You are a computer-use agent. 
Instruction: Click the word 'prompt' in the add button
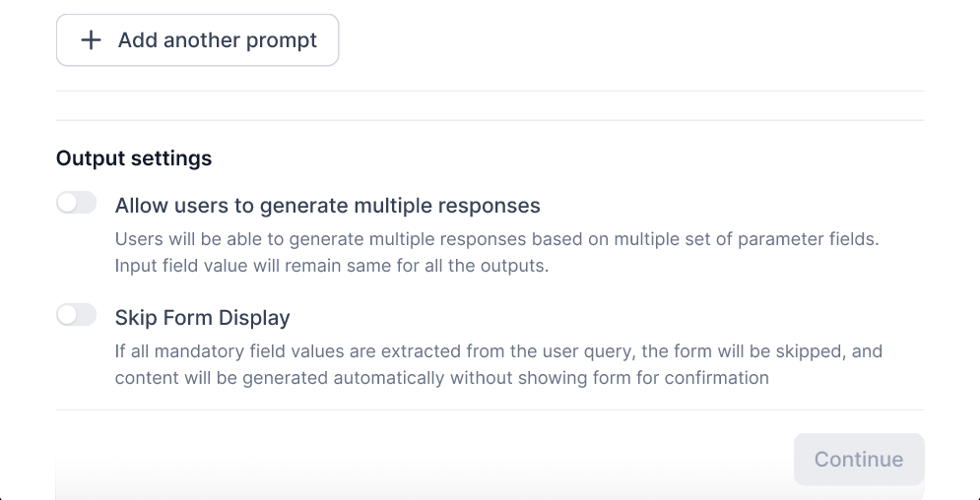pyautogui.click(x=281, y=40)
